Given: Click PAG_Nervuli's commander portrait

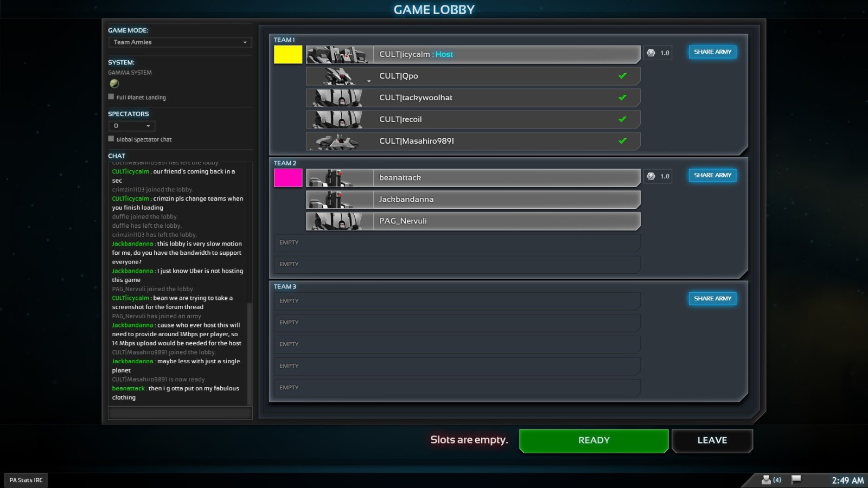Looking at the screenshot, I should 339,221.
